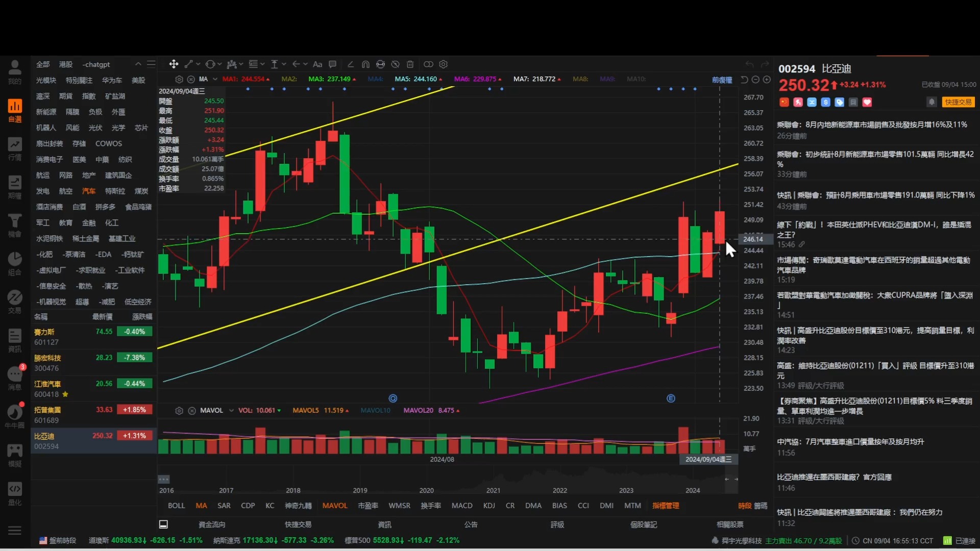The image size is (980, 551).
Task: Open news about 高盛升比亞迪目標價至310港元
Action: click(x=875, y=340)
